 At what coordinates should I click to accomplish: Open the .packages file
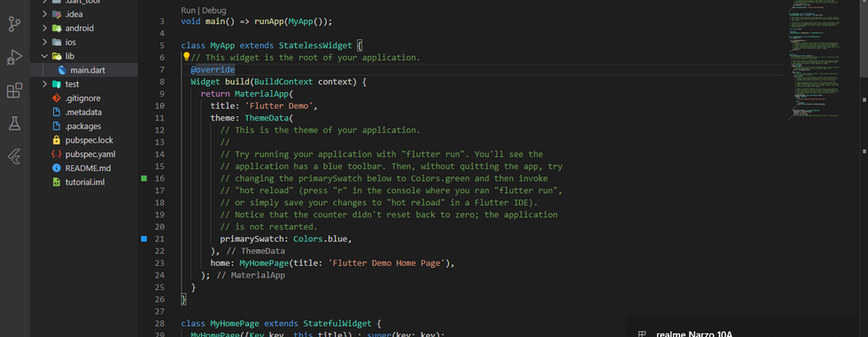coord(83,126)
